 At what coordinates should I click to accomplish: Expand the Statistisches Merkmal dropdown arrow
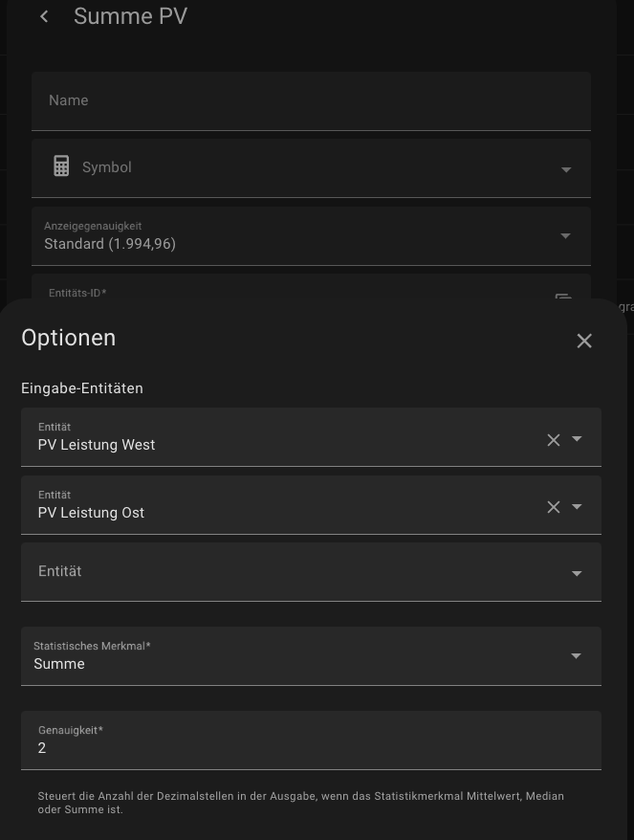pos(576,656)
